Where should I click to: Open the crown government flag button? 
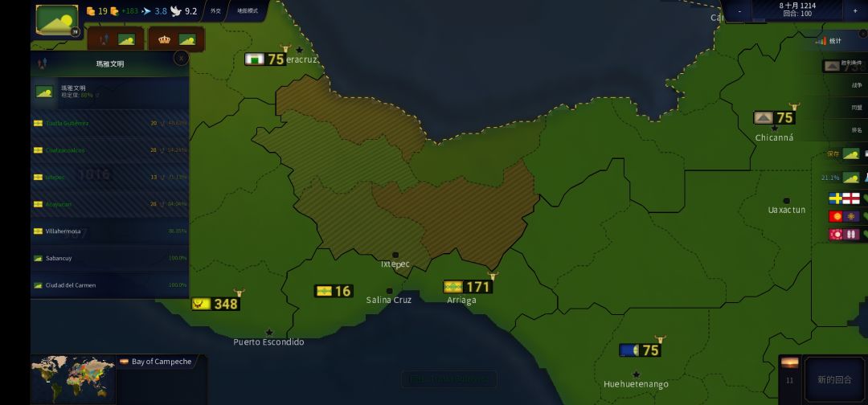coord(177,39)
